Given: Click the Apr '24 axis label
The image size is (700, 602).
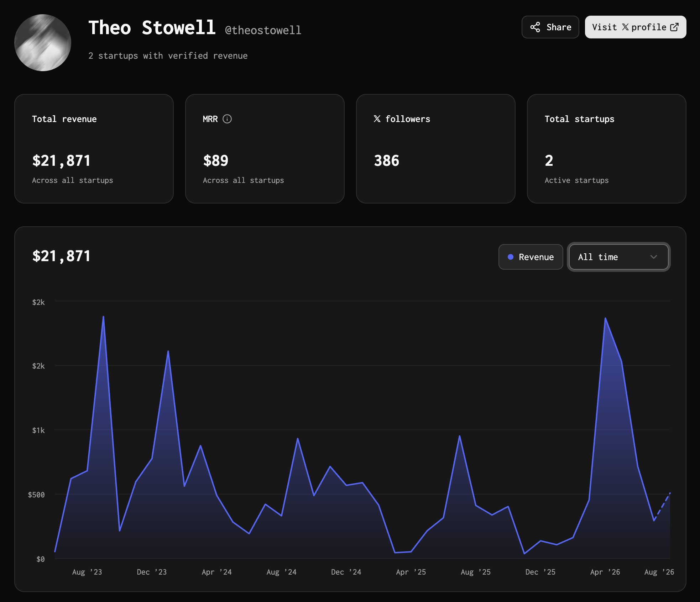Looking at the screenshot, I should pos(217,572).
